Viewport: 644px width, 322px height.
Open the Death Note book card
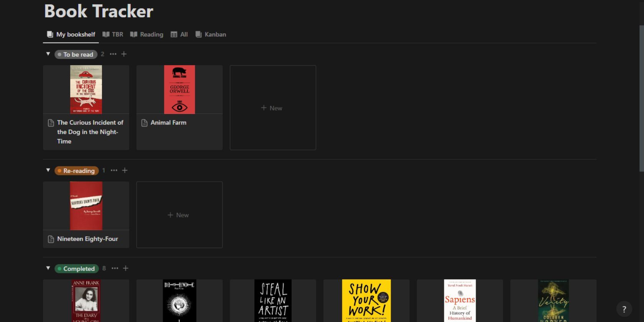tap(179, 301)
